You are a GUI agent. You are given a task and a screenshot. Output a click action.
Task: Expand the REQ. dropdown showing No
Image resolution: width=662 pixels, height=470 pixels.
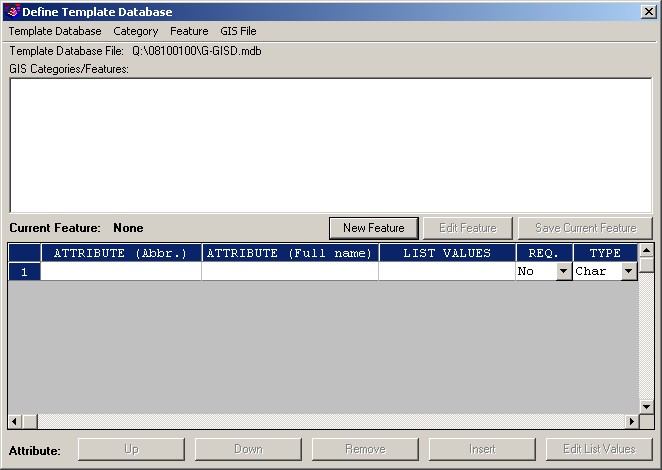(x=564, y=271)
